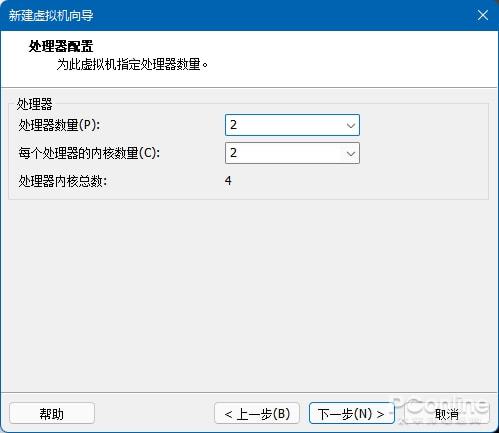Click the less-than arrow on 上一步 button
This screenshot has width=499, height=433.
tap(228, 414)
